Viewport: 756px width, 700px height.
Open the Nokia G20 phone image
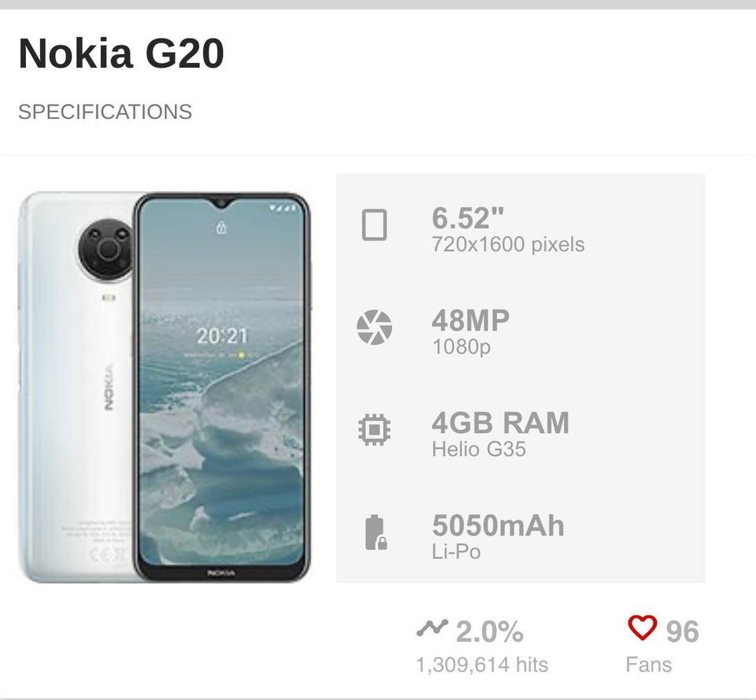(x=164, y=387)
